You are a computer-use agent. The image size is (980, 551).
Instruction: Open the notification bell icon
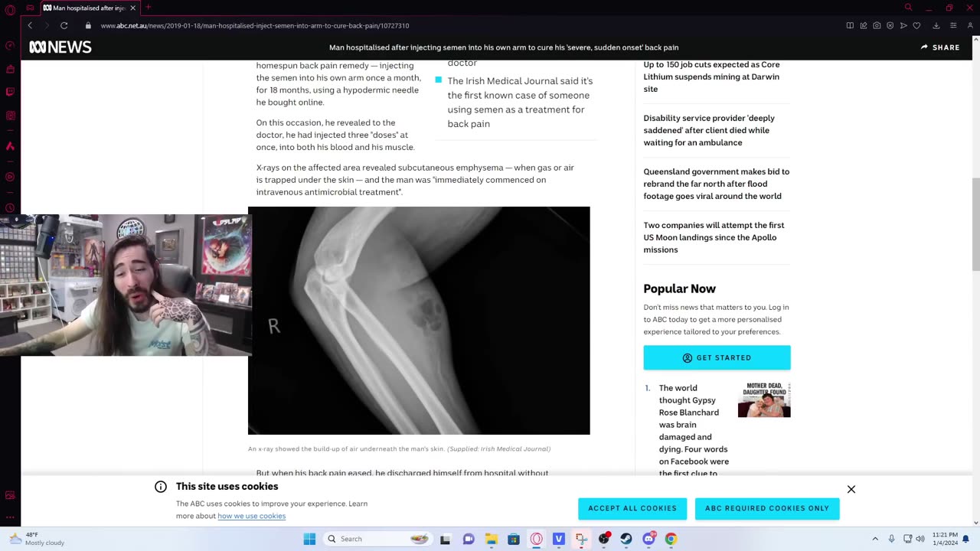click(x=965, y=539)
